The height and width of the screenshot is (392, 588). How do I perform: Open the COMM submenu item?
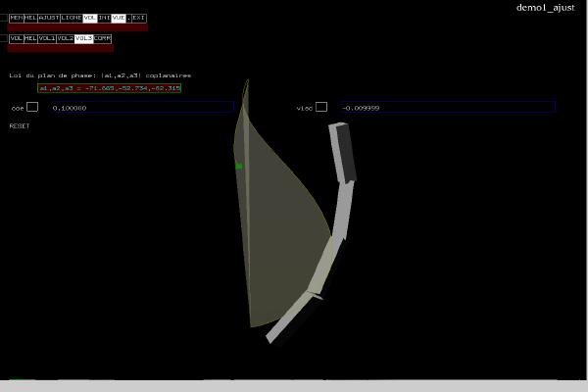click(103, 38)
